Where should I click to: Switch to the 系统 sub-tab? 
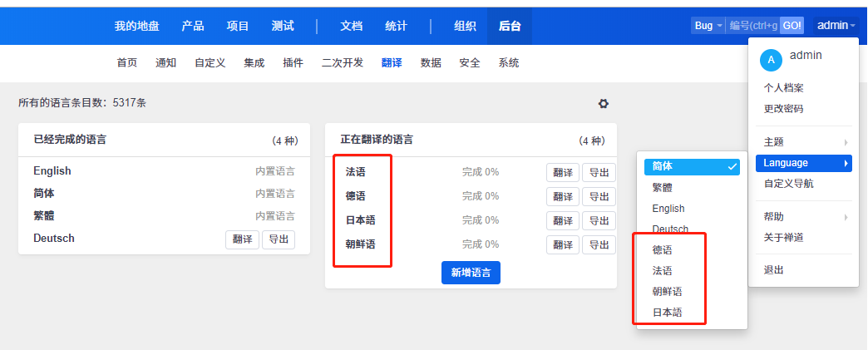[x=509, y=63]
